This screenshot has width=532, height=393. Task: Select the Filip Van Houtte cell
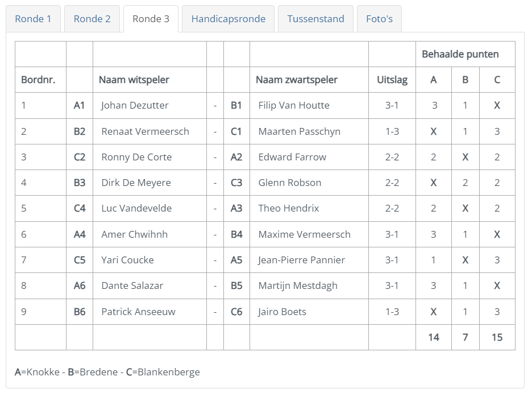(309, 106)
